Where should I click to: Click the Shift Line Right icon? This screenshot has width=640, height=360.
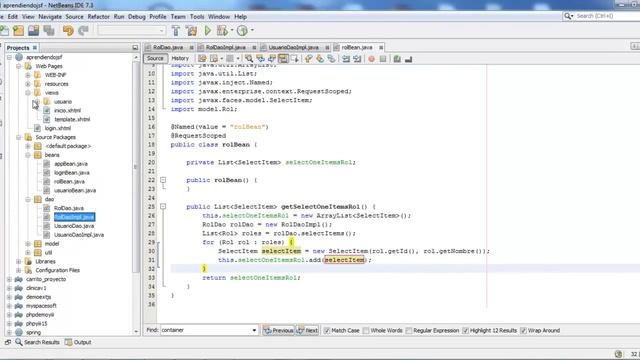[x=357, y=59]
